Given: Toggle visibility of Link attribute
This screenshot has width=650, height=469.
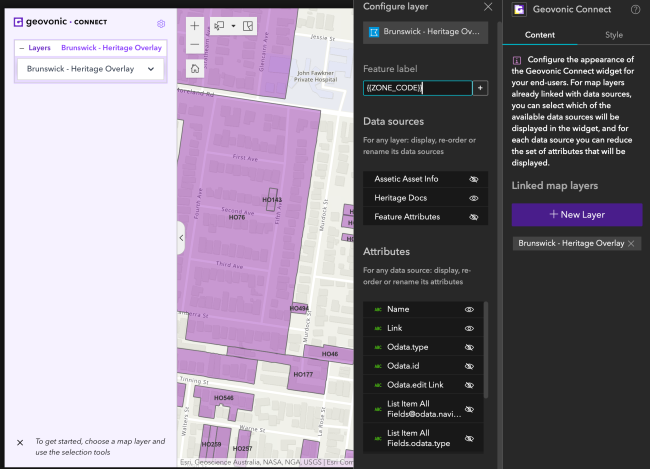Looking at the screenshot, I should (469, 328).
